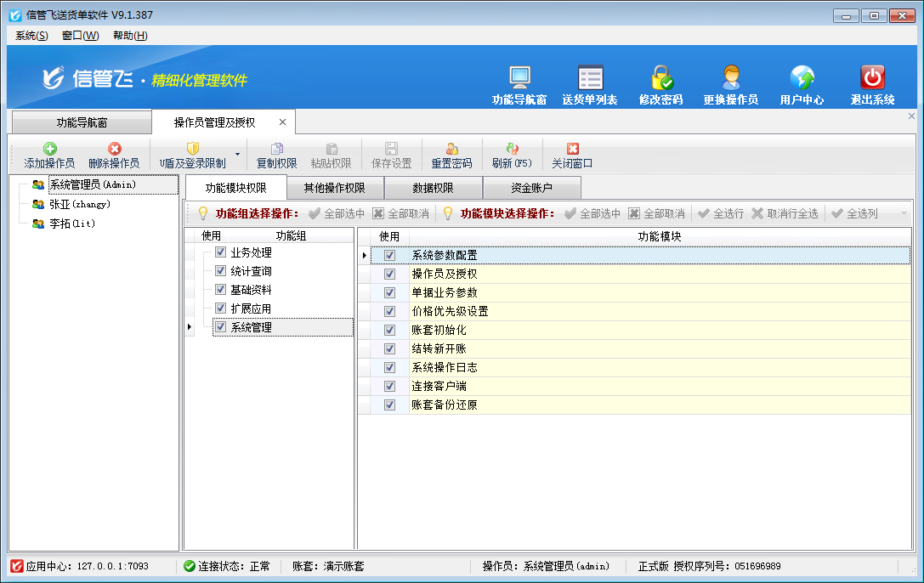
Task: Click 重置密码 toolbar icon
Action: point(451,149)
